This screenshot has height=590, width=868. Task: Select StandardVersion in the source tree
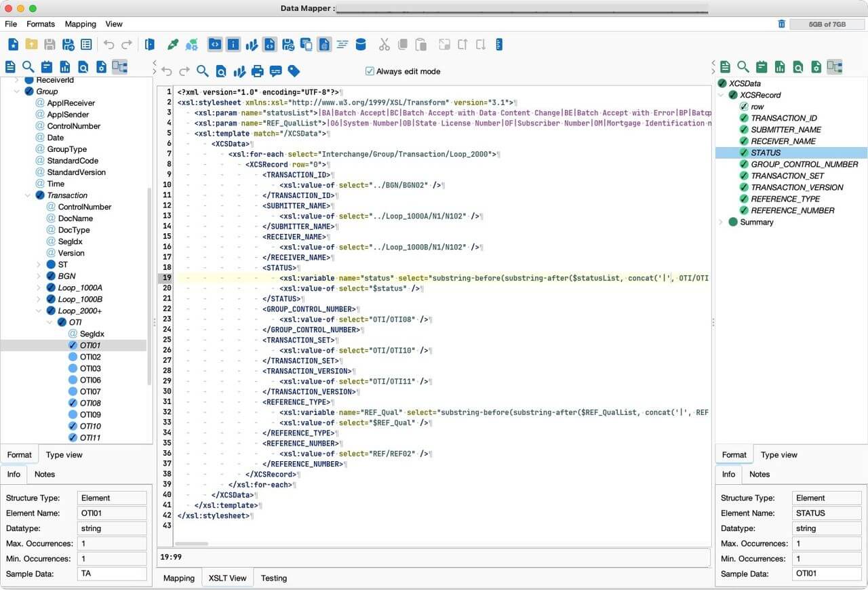click(x=76, y=172)
